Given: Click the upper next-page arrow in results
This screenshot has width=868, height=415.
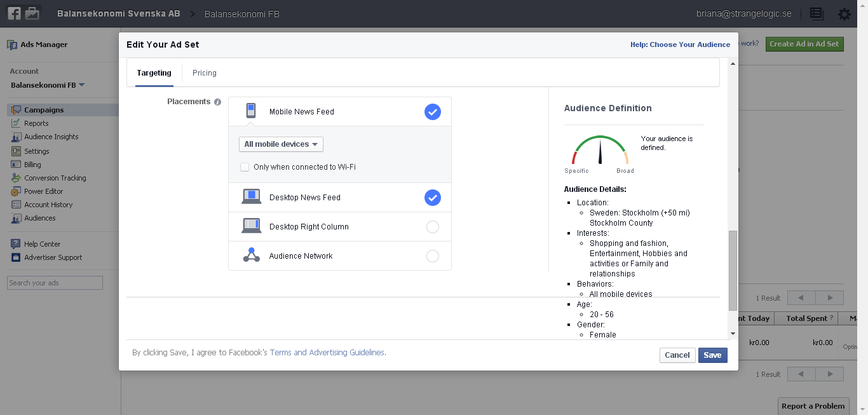Looking at the screenshot, I should pyautogui.click(x=830, y=297).
